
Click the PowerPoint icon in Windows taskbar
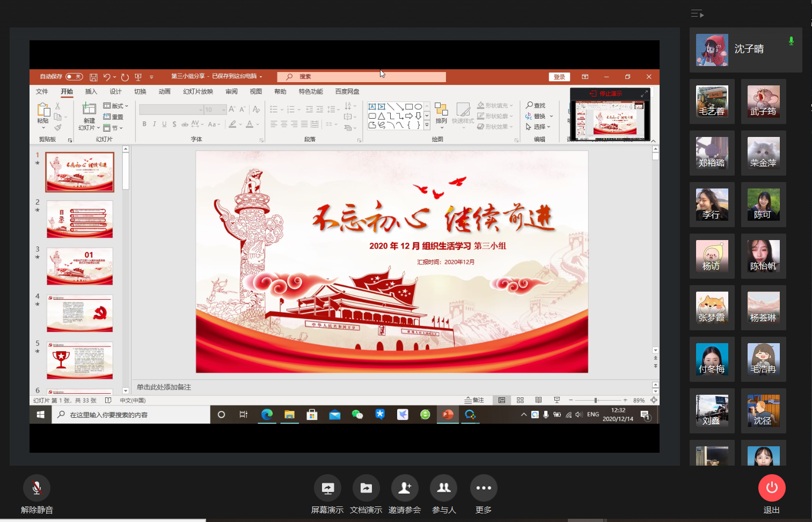448,415
